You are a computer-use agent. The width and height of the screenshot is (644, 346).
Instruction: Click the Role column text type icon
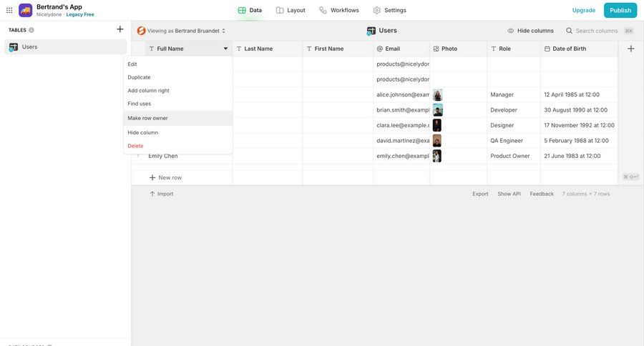point(494,49)
